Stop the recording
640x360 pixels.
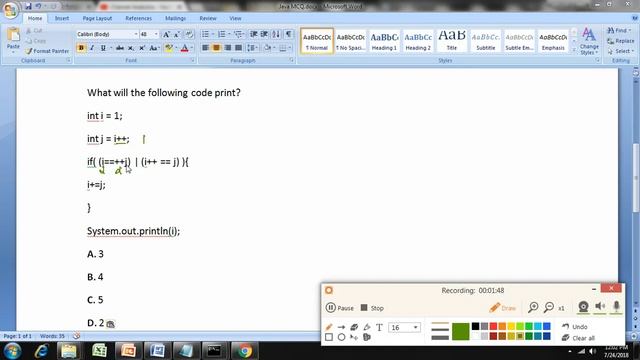coord(372,308)
